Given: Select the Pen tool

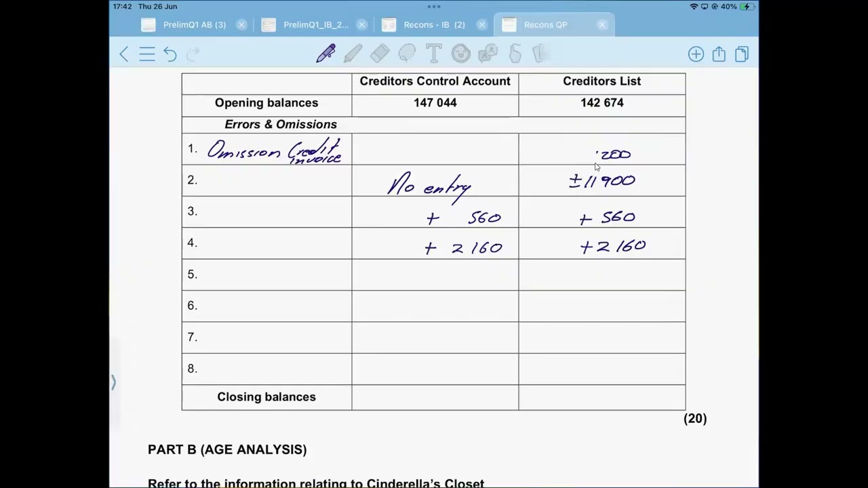Looking at the screenshot, I should click(x=325, y=54).
